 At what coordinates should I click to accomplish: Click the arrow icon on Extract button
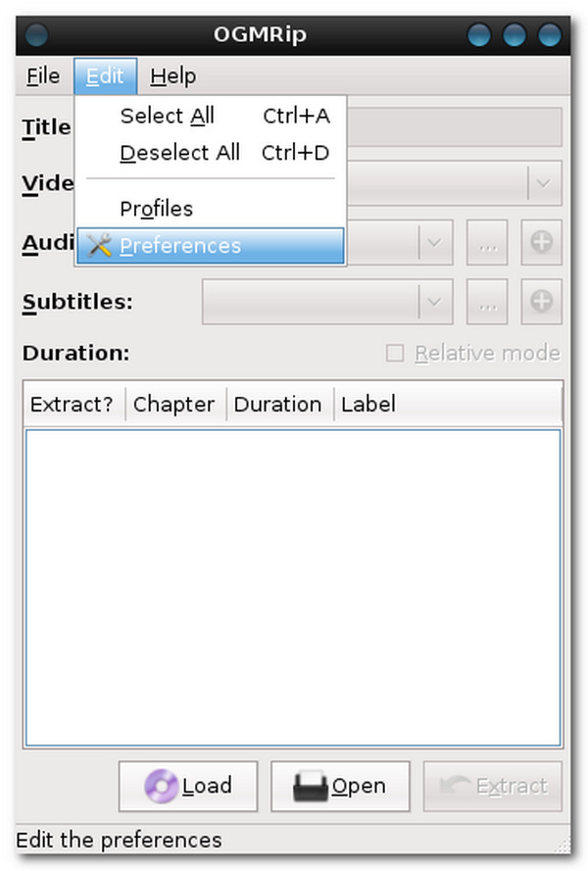tap(455, 786)
